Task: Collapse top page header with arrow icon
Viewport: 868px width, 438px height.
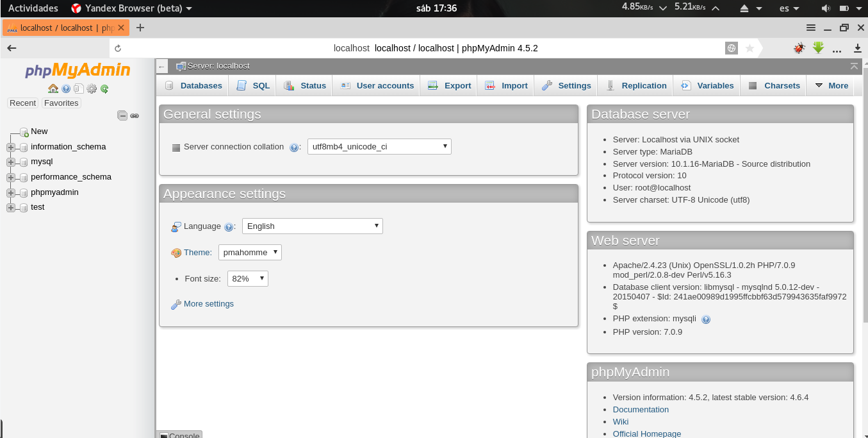Action: pyautogui.click(x=854, y=66)
